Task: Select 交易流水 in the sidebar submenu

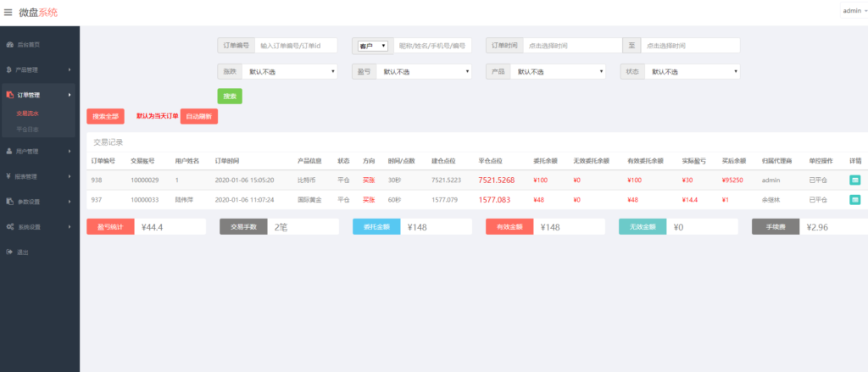Action: pyautogui.click(x=28, y=113)
